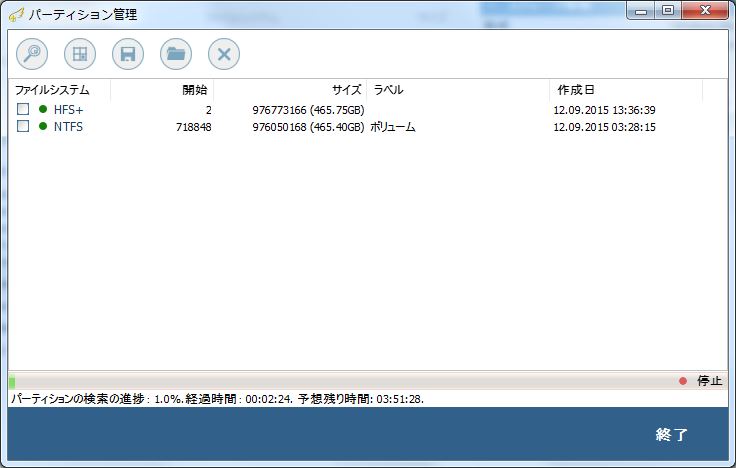Maximize the パーティション管理 window
The image size is (736, 468).
[x=668, y=10]
